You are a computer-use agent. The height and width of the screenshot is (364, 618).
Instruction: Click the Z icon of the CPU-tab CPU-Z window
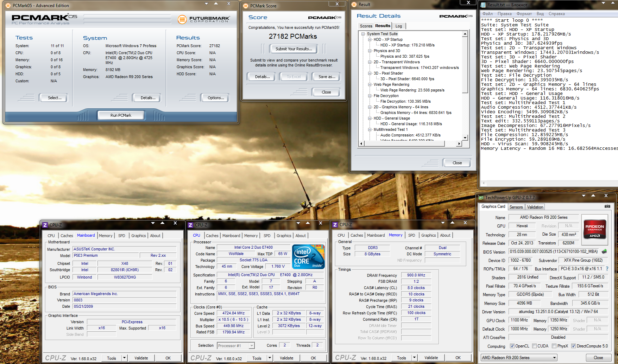190,225
